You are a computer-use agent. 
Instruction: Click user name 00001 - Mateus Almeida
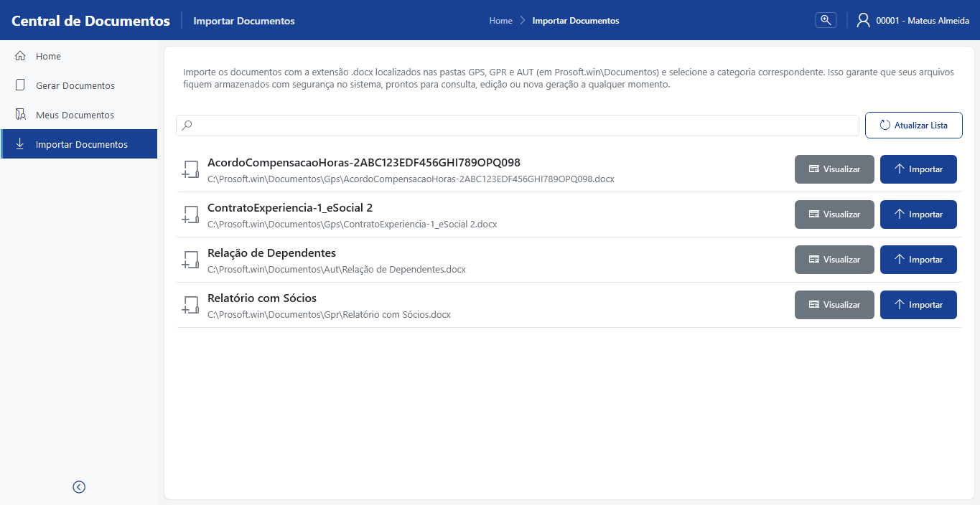coord(923,21)
